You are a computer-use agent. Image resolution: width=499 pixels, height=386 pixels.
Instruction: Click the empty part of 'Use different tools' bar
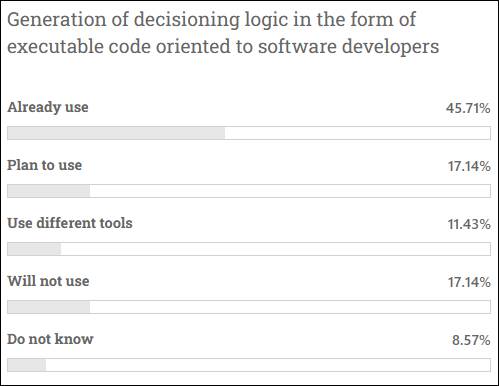tap(276, 249)
